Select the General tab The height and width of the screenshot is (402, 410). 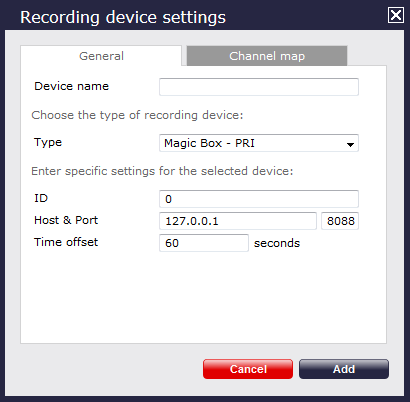point(101,56)
